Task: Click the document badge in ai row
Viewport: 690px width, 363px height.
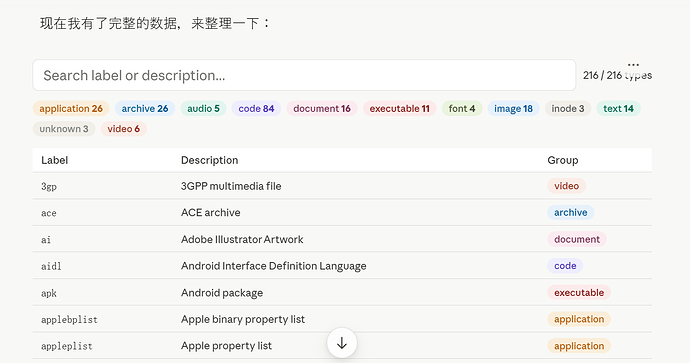Action: pos(576,239)
